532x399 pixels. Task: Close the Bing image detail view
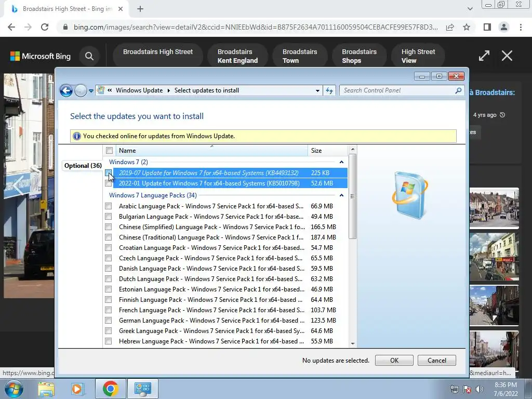pyautogui.click(x=507, y=56)
